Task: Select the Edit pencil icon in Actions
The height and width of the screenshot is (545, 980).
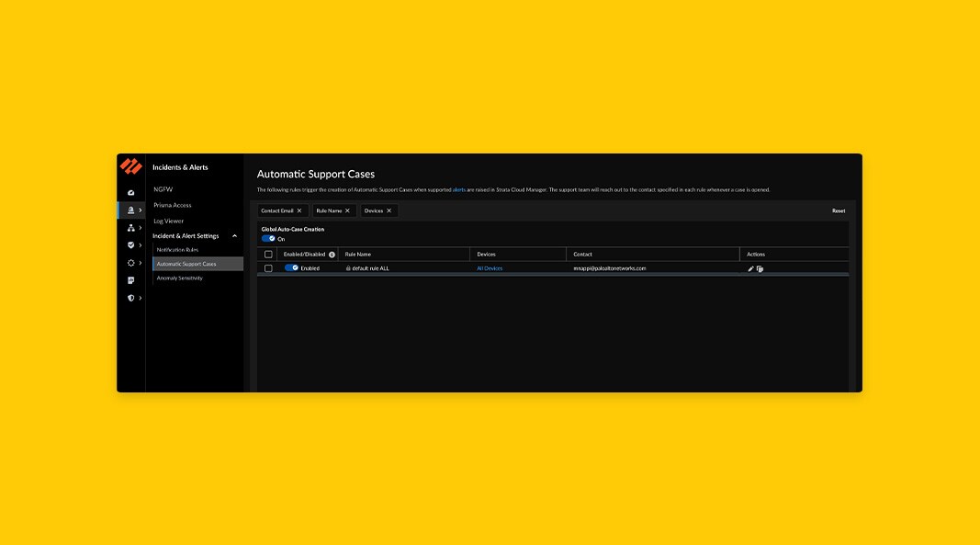Action: [x=752, y=267]
